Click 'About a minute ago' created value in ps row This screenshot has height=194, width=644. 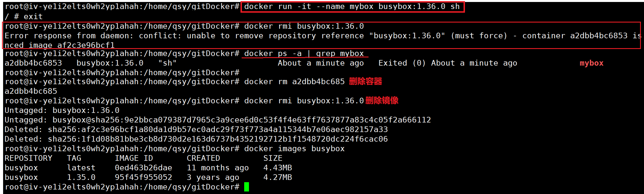click(321, 63)
